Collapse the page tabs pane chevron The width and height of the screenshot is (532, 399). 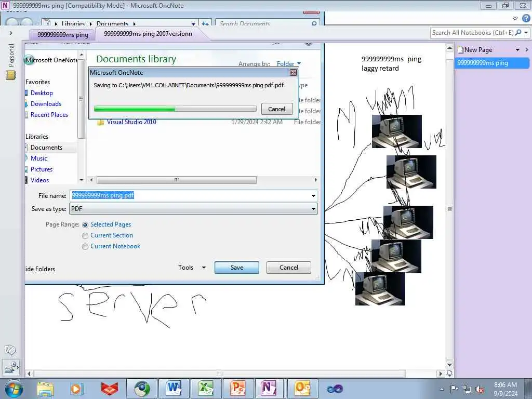(527, 50)
